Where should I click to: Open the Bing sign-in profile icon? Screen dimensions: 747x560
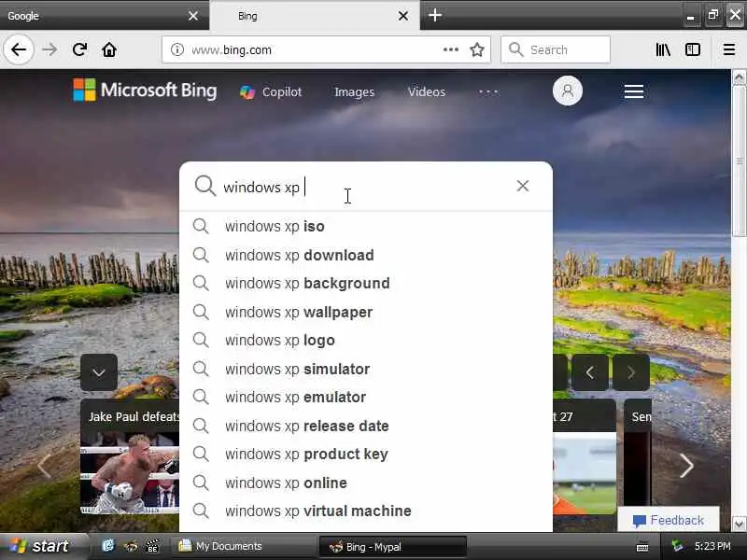pyautogui.click(x=568, y=91)
